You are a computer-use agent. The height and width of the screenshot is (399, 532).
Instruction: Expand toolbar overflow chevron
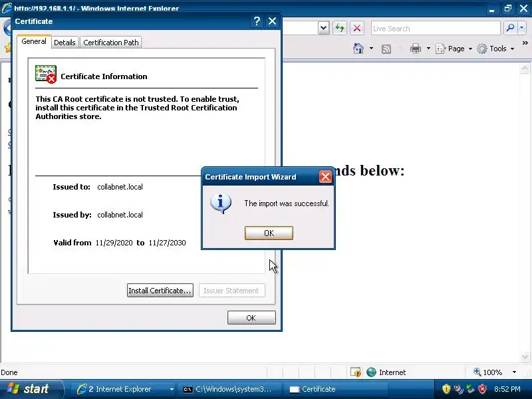point(525,43)
